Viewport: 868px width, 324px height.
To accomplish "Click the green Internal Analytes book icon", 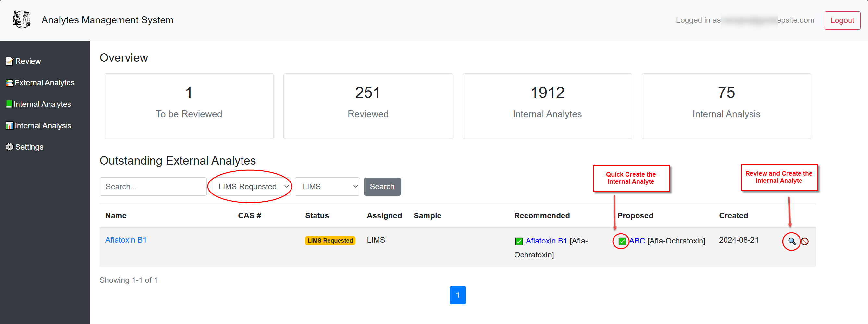I will coord(9,104).
